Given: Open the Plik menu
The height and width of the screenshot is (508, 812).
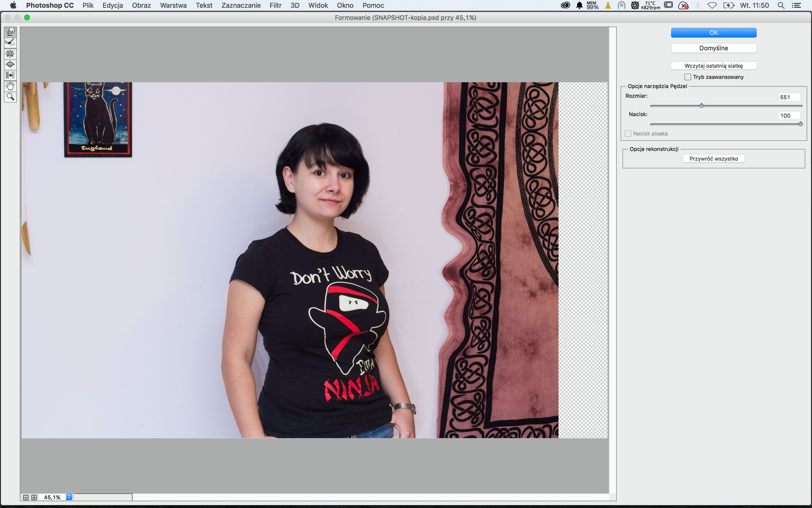Looking at the screenshot, I should pyautogui.click(x=88, y=5).
